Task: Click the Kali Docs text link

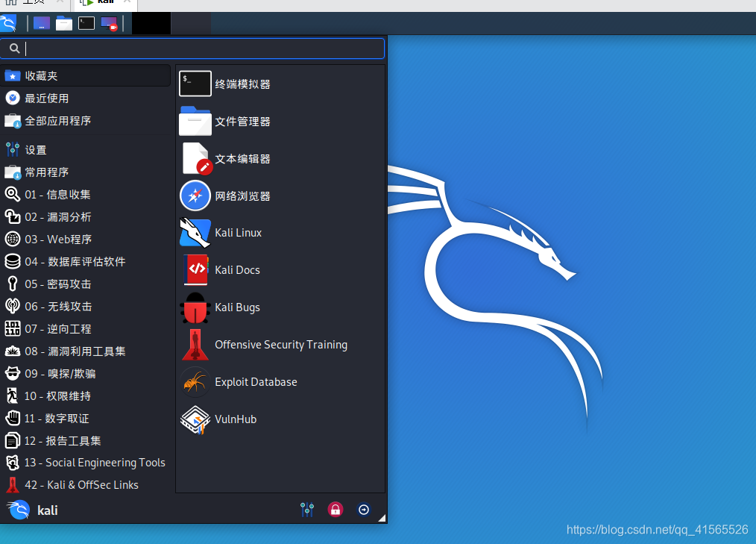Action: pyautogui.click(x=237, y=270)
